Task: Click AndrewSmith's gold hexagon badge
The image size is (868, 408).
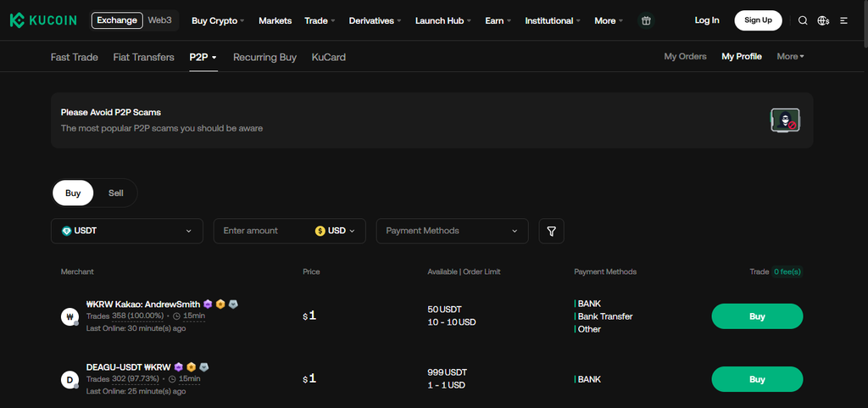Action: [220, 304]
